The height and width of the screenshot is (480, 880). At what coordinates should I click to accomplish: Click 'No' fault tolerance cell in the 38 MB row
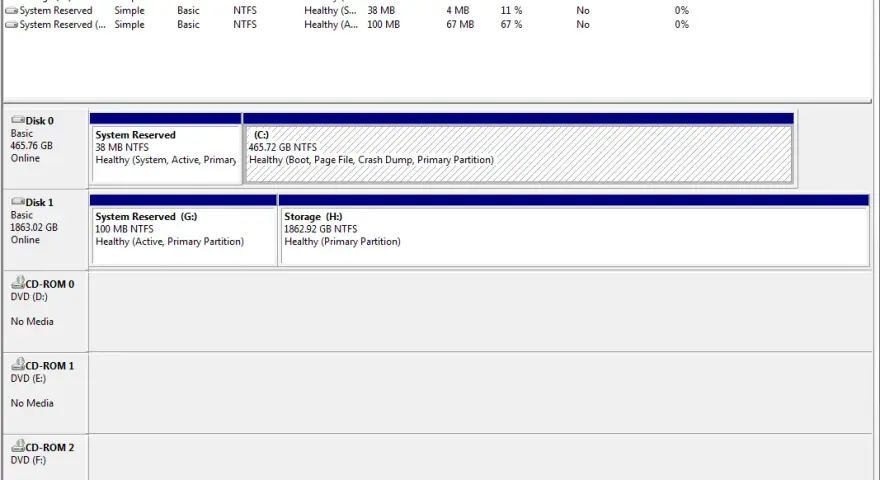583,11
